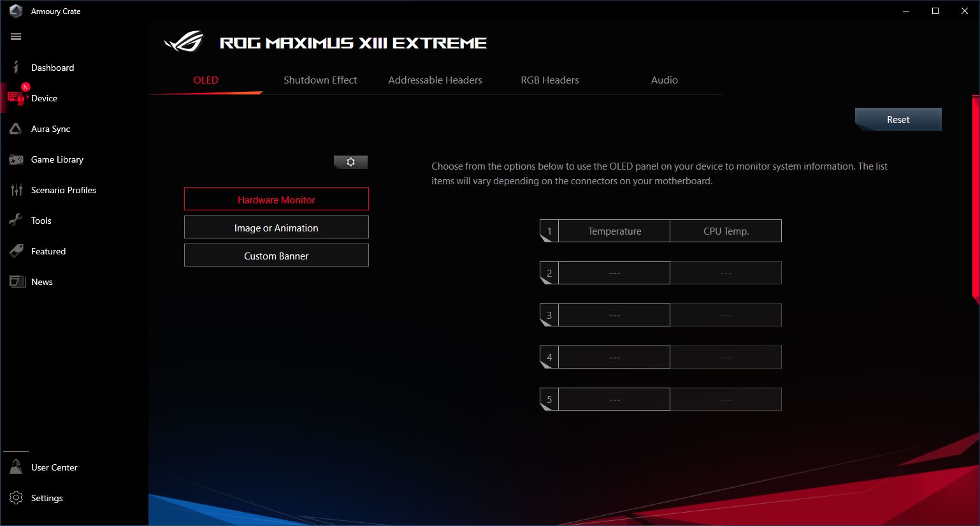Open Scenario Profiles label in sidebar
This screenshot has height=526, width=980.
coord(64,190)
